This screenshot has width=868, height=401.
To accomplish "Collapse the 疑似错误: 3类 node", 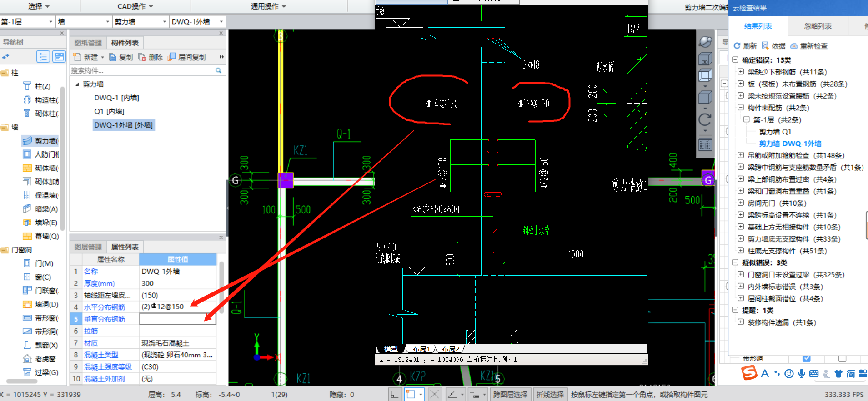I will [735, 262].
